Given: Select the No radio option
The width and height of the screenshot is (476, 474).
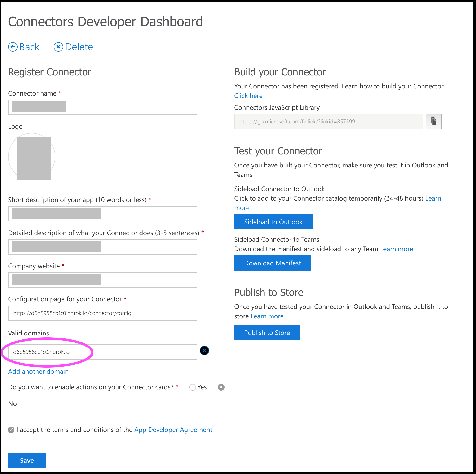Looking at the screenshot, I should click(x=221, y=387).
